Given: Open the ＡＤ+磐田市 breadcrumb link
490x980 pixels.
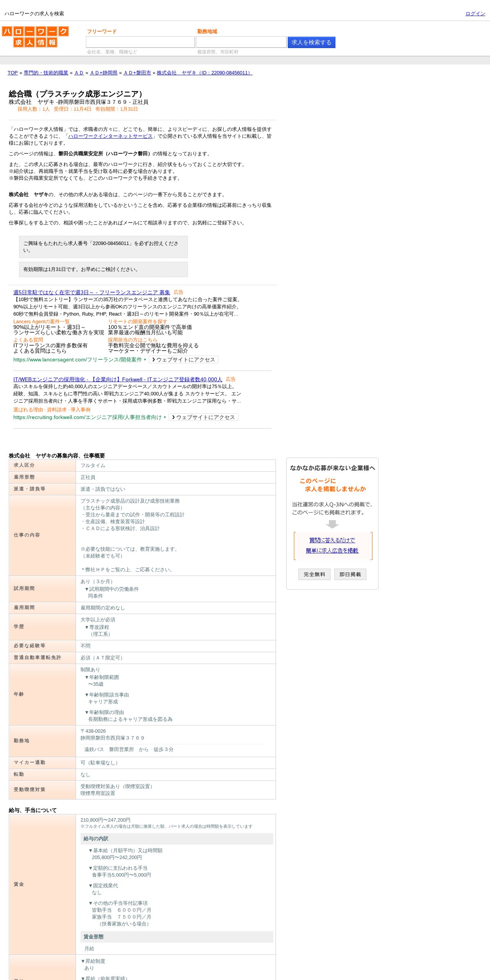Looking at the screenshot, I should click(x=137, y=73).
